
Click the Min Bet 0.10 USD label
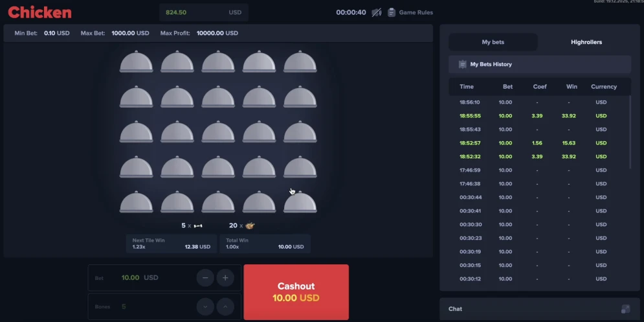[42, 33]
